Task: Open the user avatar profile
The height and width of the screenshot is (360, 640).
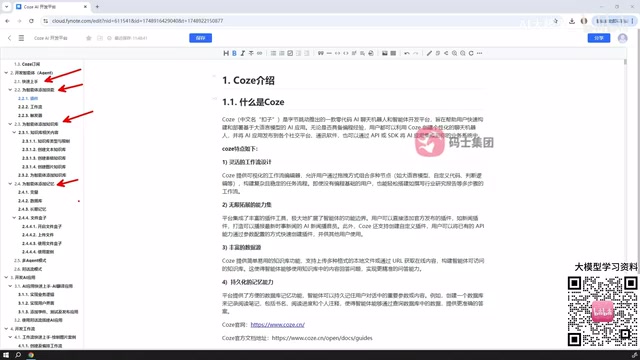Action: [x=622, y=38]
